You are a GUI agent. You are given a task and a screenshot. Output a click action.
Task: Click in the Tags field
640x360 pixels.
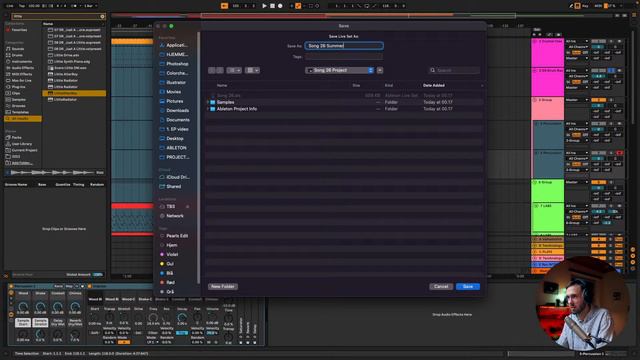pos(344,57)
